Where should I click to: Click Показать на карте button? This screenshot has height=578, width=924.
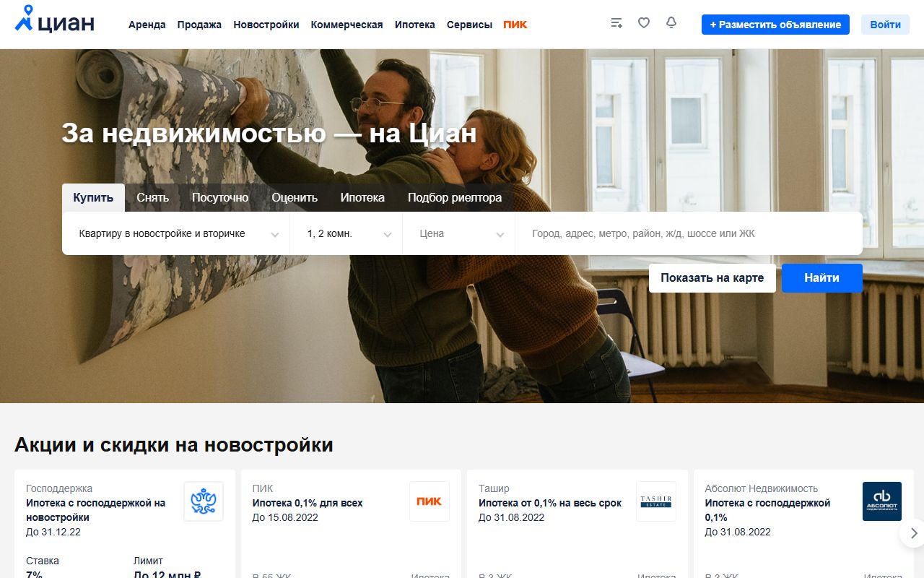pos(712,278)
